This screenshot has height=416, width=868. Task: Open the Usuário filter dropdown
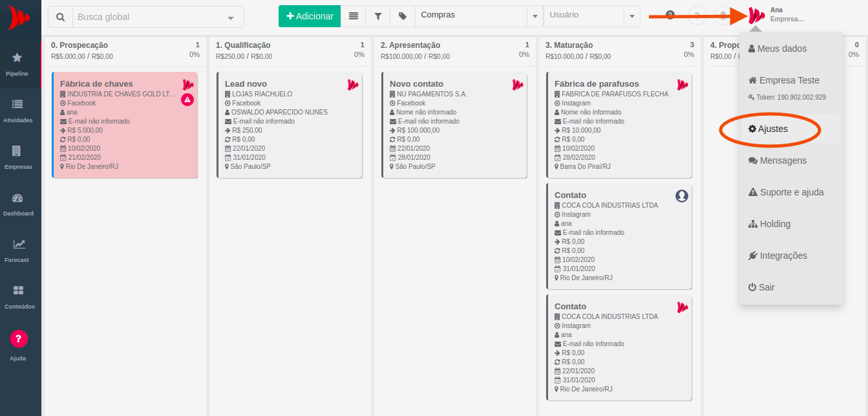[x=631, y=16]
